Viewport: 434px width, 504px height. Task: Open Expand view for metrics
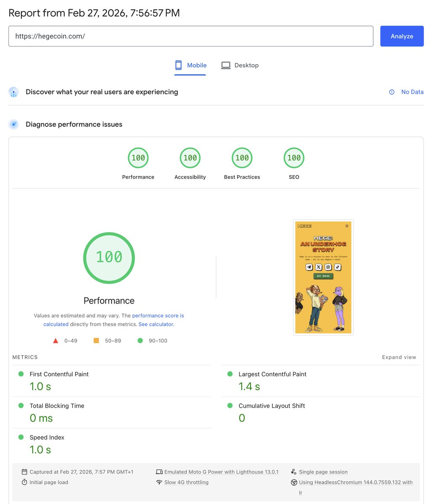(x=399, y=357)
